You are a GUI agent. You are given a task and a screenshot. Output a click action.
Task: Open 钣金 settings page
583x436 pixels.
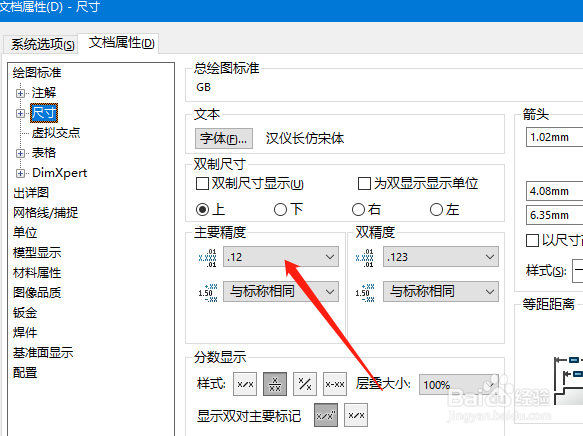[x=25, y=313]
